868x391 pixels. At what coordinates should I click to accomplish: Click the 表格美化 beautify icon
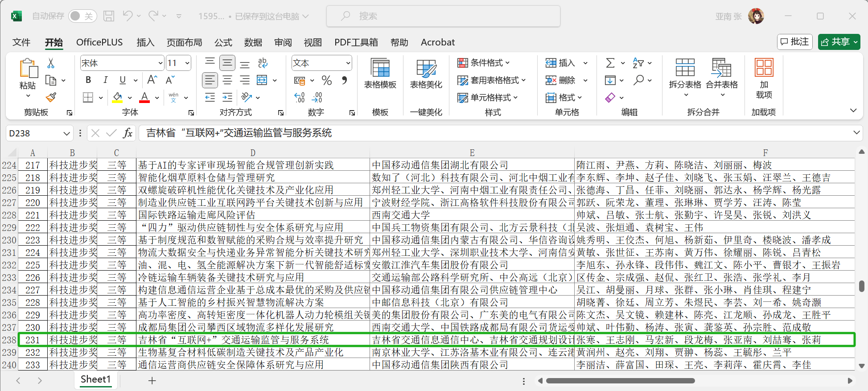pyautogui.click(x=426, y=74)
